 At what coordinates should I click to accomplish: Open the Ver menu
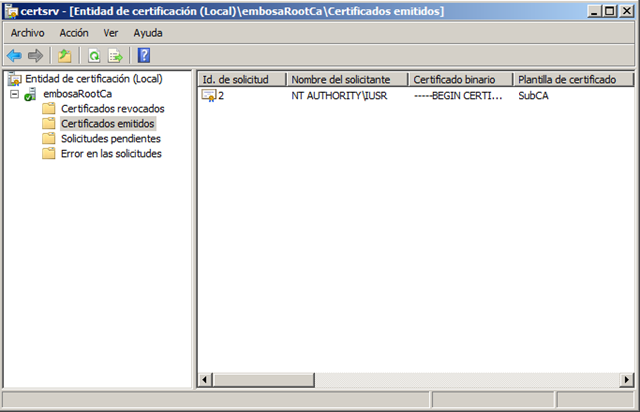(111, 33)
